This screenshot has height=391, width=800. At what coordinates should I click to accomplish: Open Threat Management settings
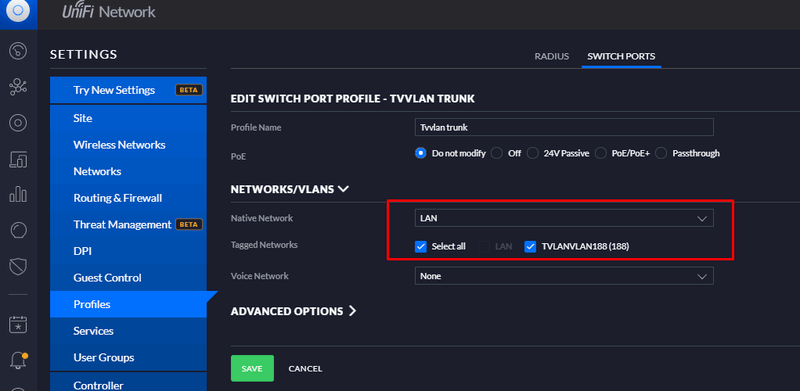tap(128, 225)
